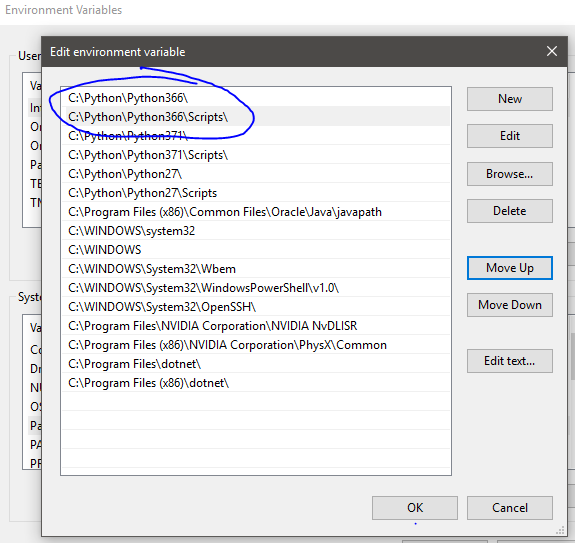575x543 pixels.
Task: Click the Edit button
Action: pyautogui.click(x=510, y=136)
